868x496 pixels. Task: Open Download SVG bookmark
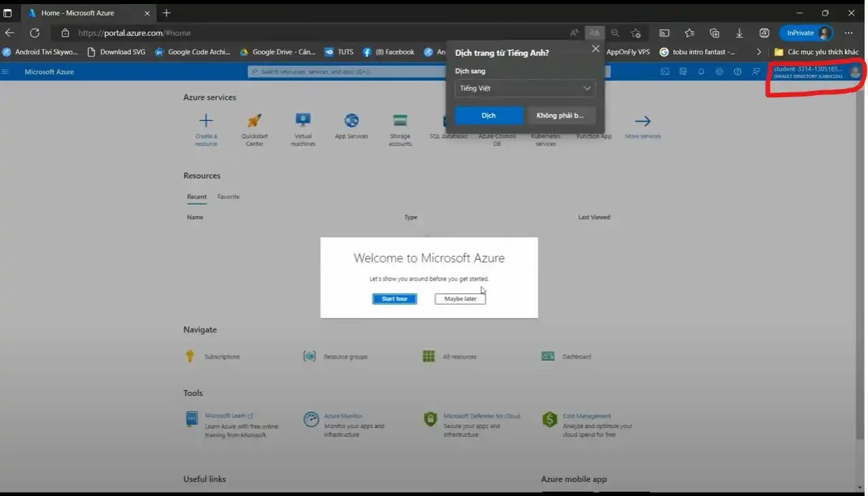click(116, 52)
